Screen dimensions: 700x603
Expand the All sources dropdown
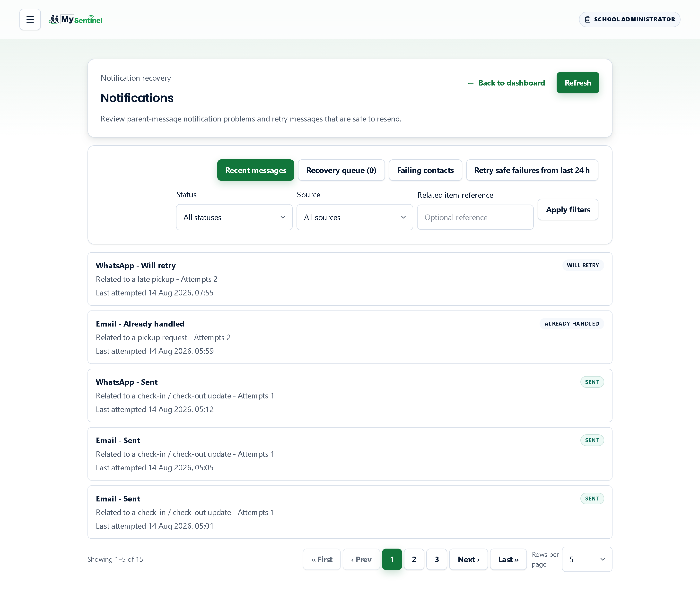tap(355, 217)
